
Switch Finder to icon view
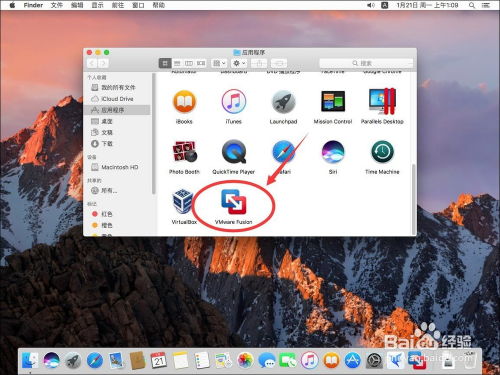coord(165,63)
